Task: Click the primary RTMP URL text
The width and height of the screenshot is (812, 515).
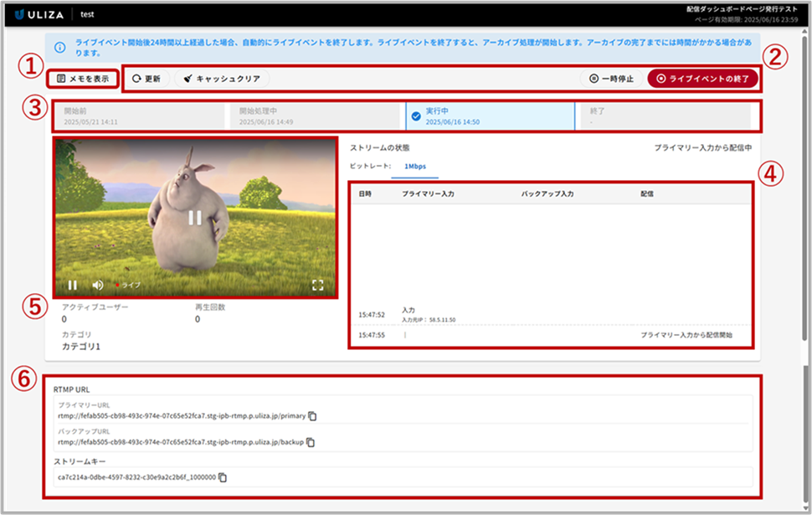Action: click(182, 416)
